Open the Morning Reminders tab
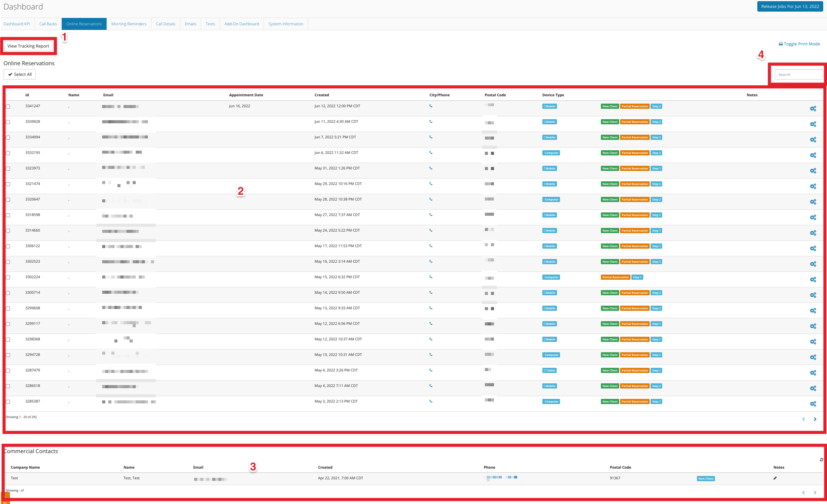 [129, 24]
